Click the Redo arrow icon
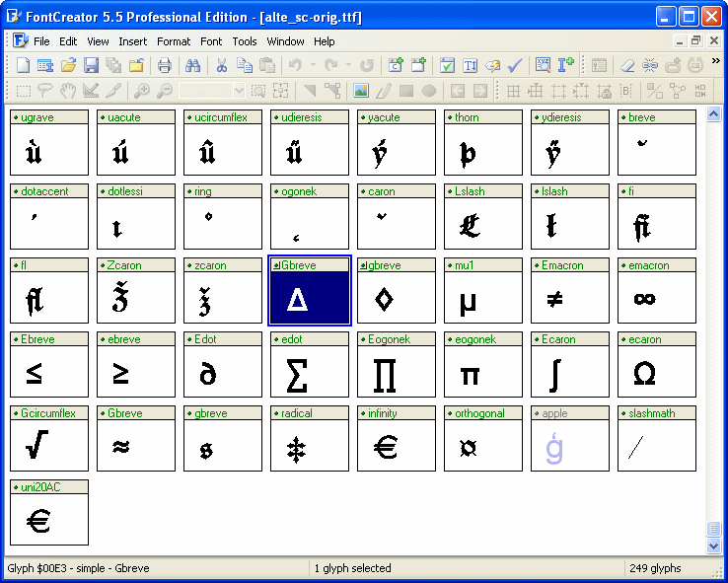 coord(331,65)
